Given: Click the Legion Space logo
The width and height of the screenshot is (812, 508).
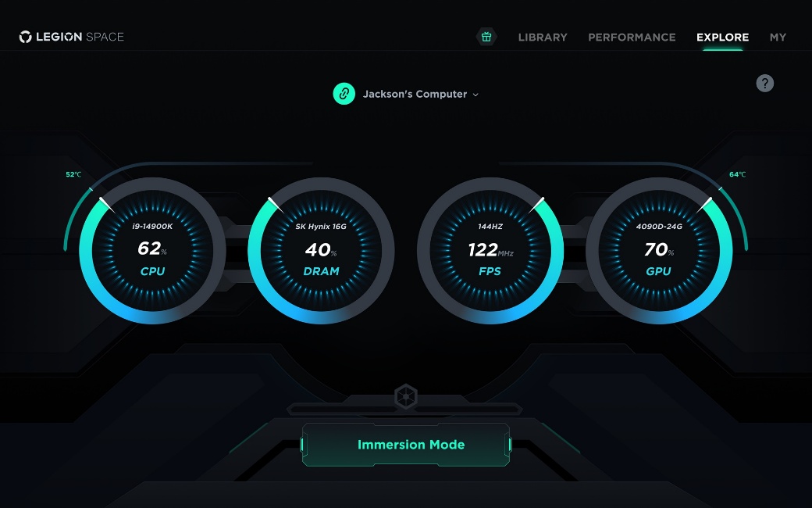Looking at the screenshot, I should pos(71,37).
